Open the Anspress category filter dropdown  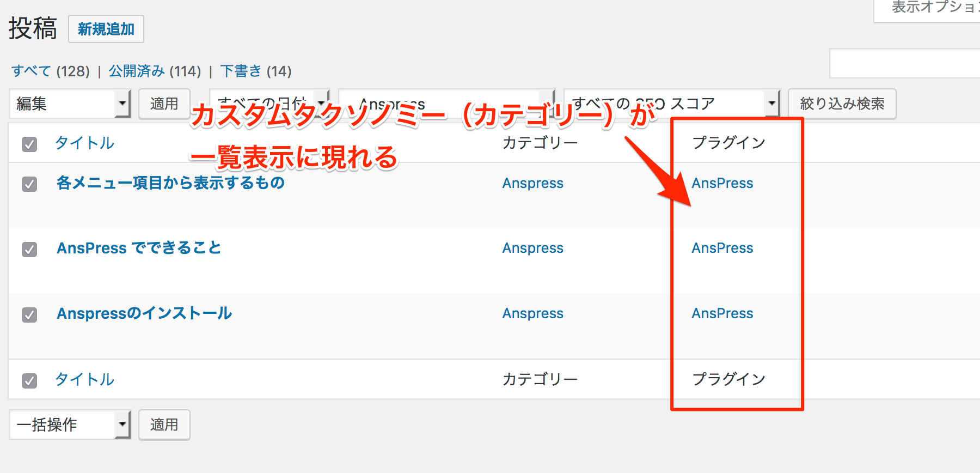[x=446, y=103]
